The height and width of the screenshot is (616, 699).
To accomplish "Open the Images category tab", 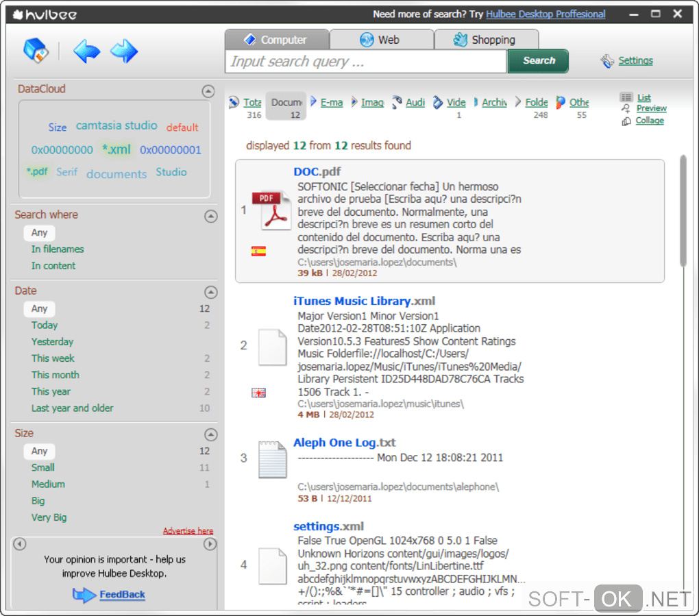I will coord(373,103).
